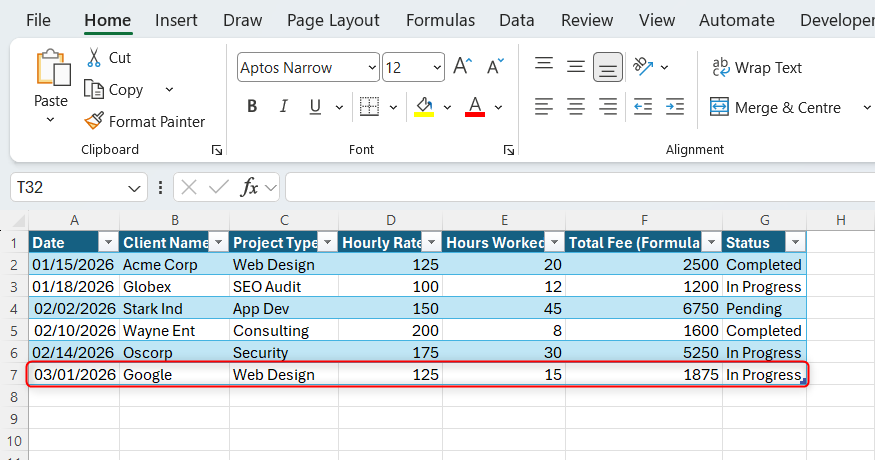This screenshot has width=875, height=460.
Task: Switch to the Page Layout tab
Action: 333,21
